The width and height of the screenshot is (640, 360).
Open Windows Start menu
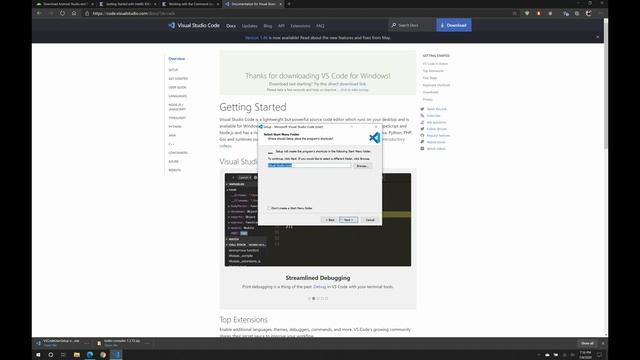pos(38,355)
